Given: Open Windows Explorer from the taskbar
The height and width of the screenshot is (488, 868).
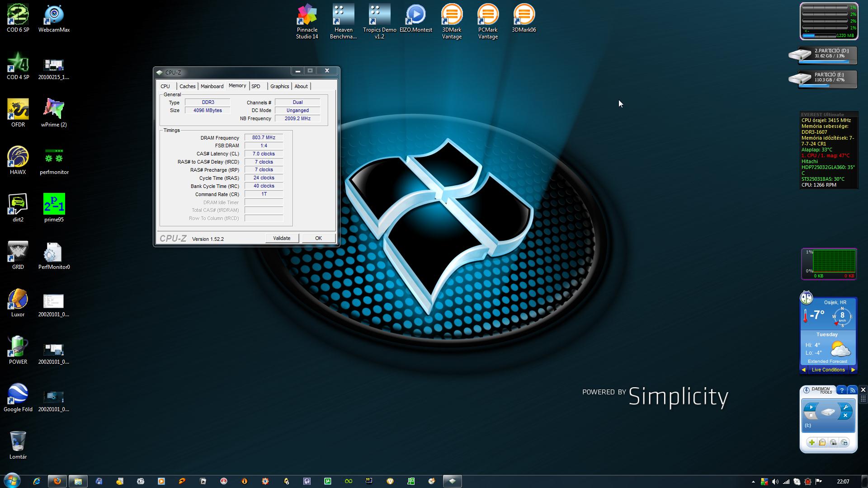Looking at the screenshot, I should 78,481.
